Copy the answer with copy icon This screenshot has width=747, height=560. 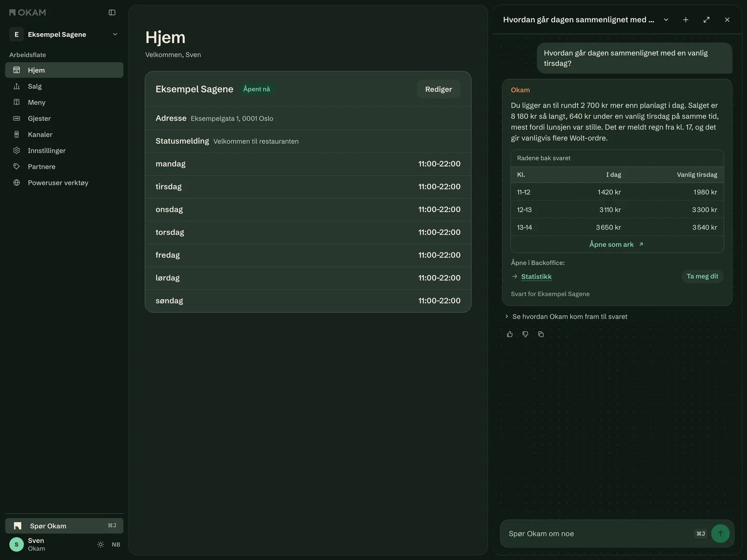pyautogui.click(x=541, y=334)
